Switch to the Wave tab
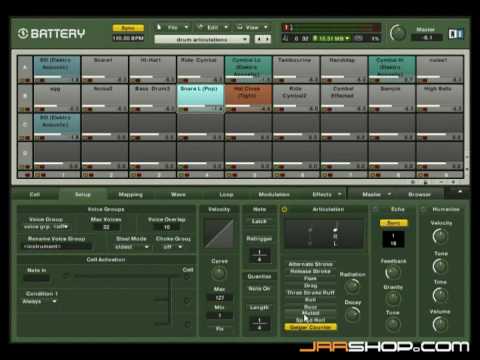This screenshot has height=360, width=480. 178,195
